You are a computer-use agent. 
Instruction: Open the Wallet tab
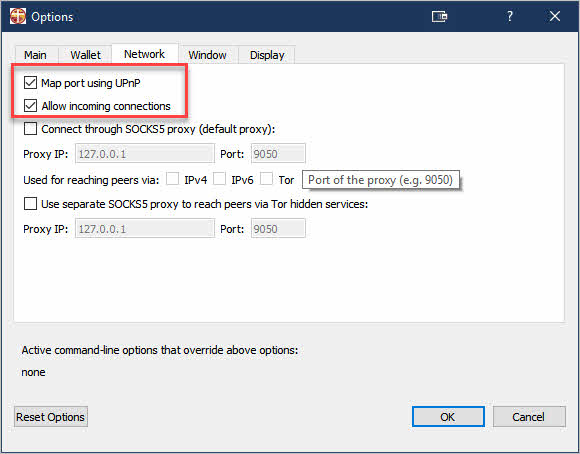85,55
